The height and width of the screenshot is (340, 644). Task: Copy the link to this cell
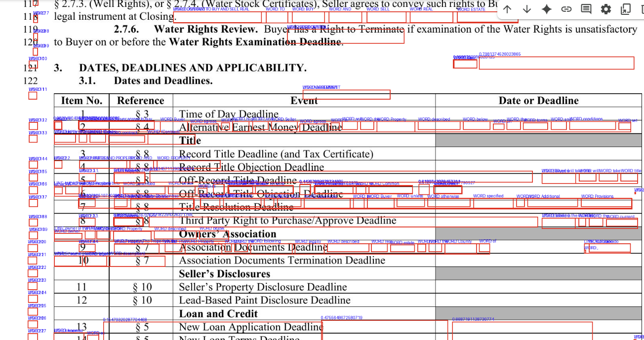566,9
